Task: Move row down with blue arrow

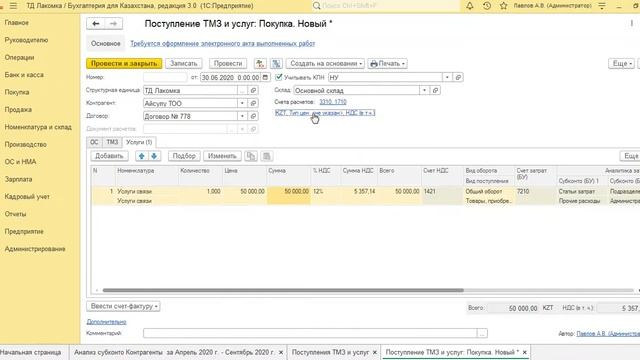Action: point(154,156)
